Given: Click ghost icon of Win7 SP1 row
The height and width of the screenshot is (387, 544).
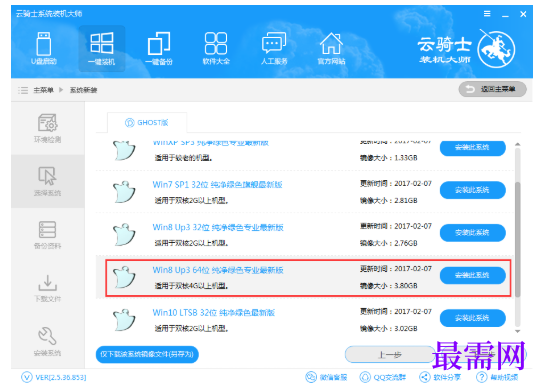Looking at the screenshot, I should [x=124, y=192].
